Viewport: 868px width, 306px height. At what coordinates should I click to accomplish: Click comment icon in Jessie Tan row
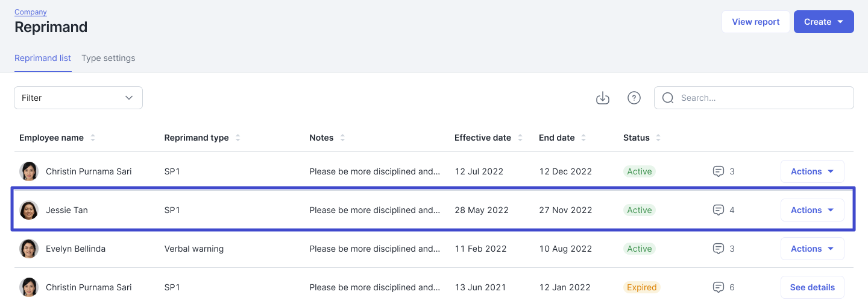[x=718, y=210]
